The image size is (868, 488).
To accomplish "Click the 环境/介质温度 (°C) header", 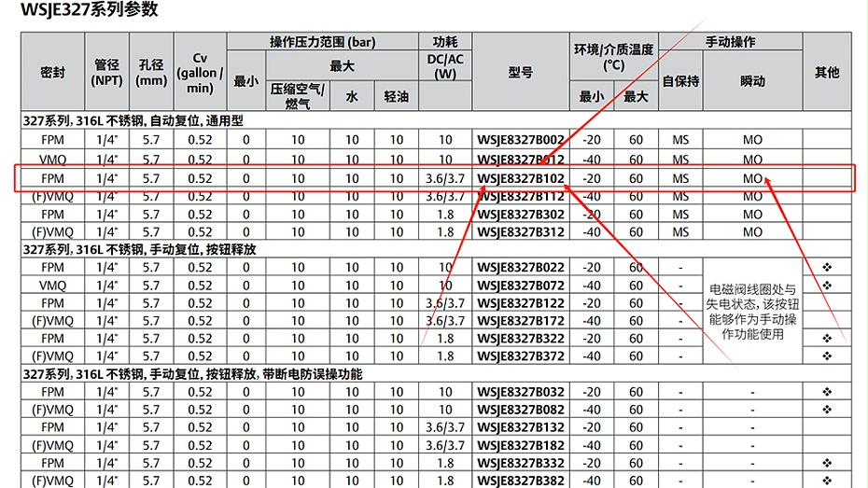I will pos(614,57).
